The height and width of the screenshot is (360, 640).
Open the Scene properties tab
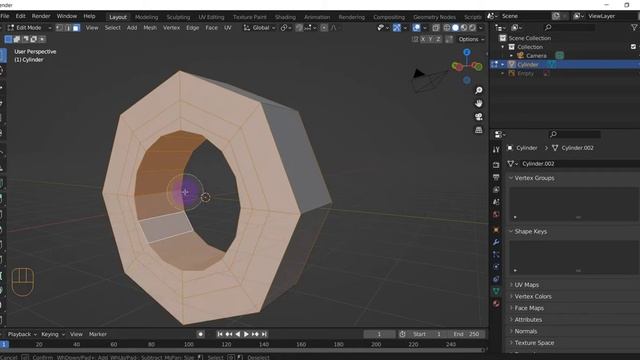click(x=496, y=202)
